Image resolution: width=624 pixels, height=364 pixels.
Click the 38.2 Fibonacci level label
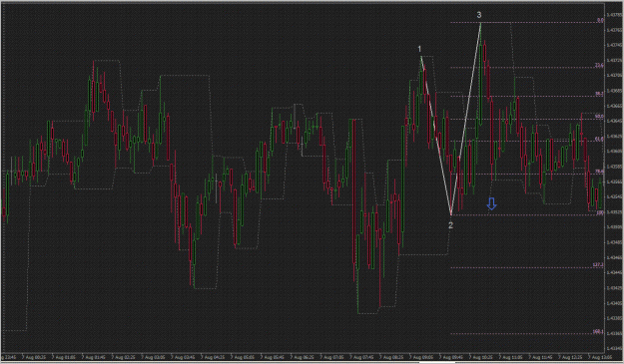(x=599, y=94)
